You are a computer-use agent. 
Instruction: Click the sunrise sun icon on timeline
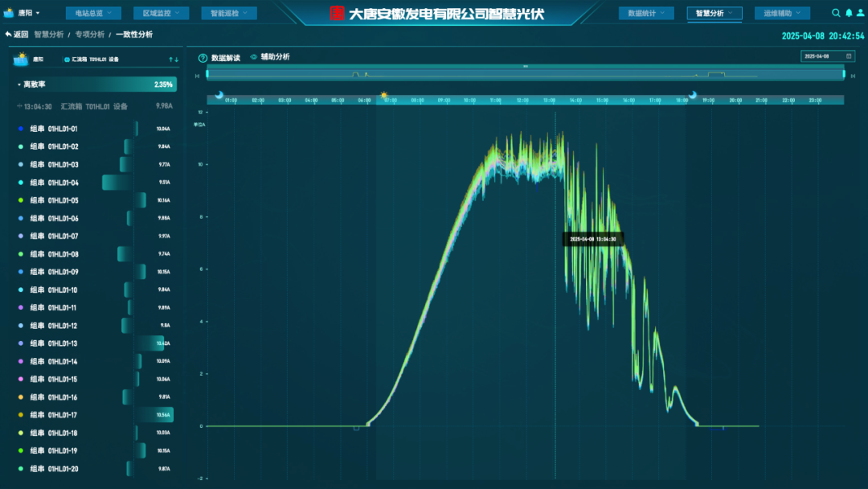(383, 95)
